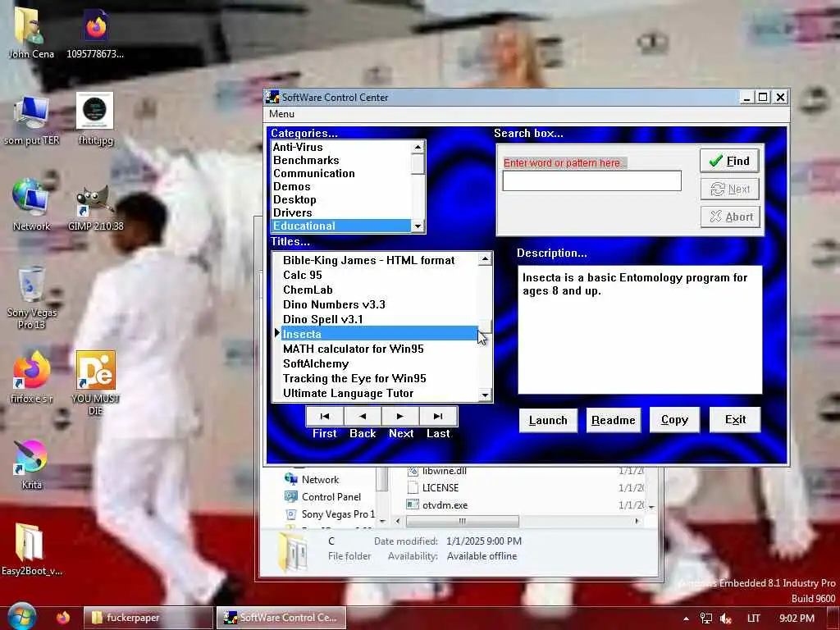Image resolution: width=840 pixels, height=630 pixels.
Task: Open fhtit.jpg image on desktop
Action: (95, 119)
